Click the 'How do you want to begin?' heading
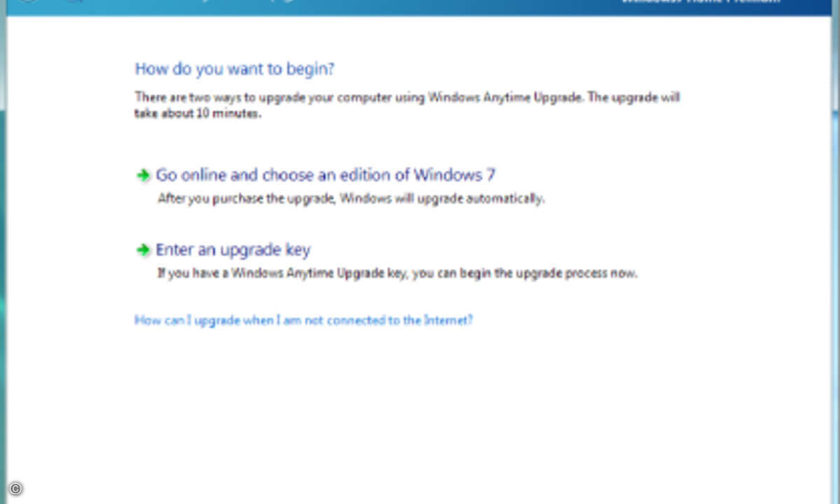This screenshot has width=840, height=504. coord(234,69)
